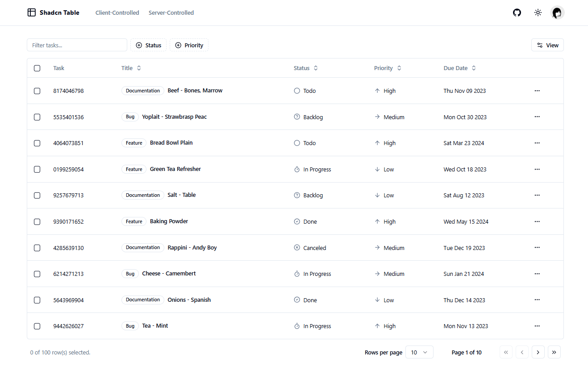Screen dimensions: 588x379
Task: Open row actions for Tea - Mint
Action: 537,326
